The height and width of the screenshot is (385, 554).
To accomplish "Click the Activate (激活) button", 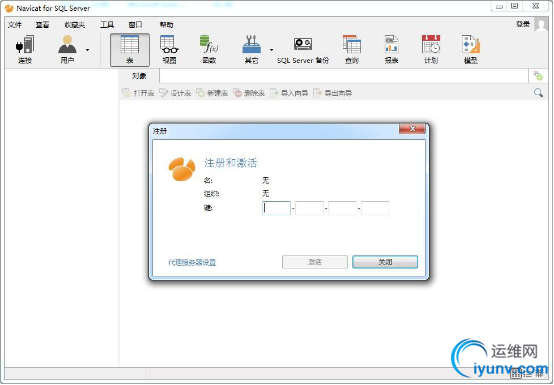I will pyautogui.click(x=315, y=262).
